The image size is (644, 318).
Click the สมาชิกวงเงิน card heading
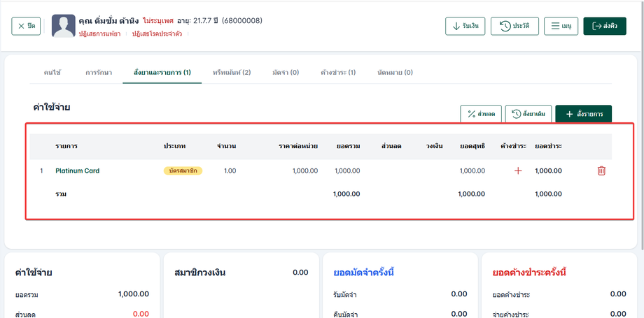[200, 273]
